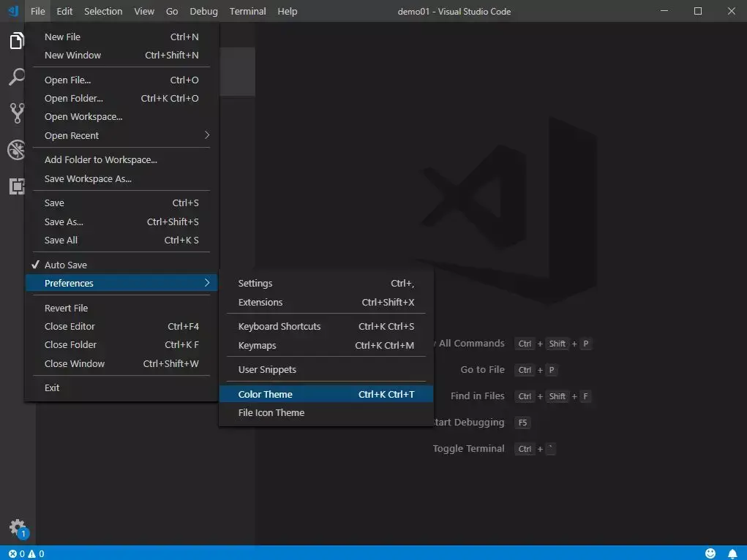Open the Explorer icon in activity bar
747x560 pixels.
pos(16,41)
